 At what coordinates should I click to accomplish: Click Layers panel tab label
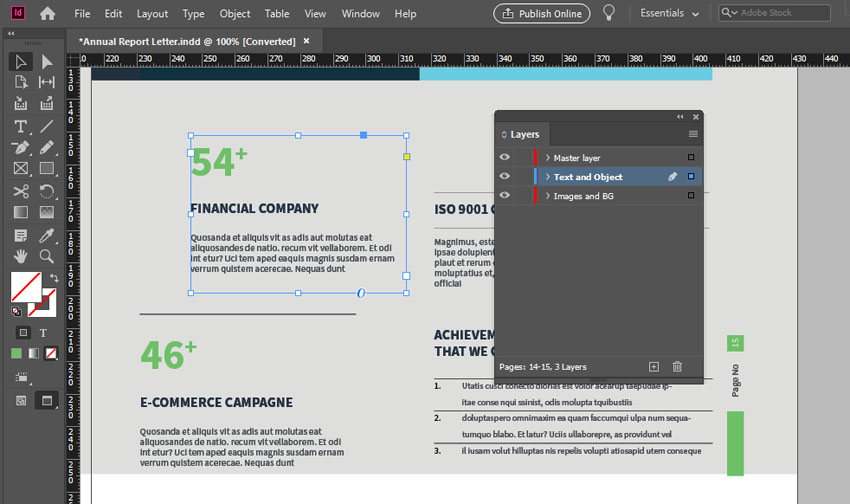pos(524,134)
